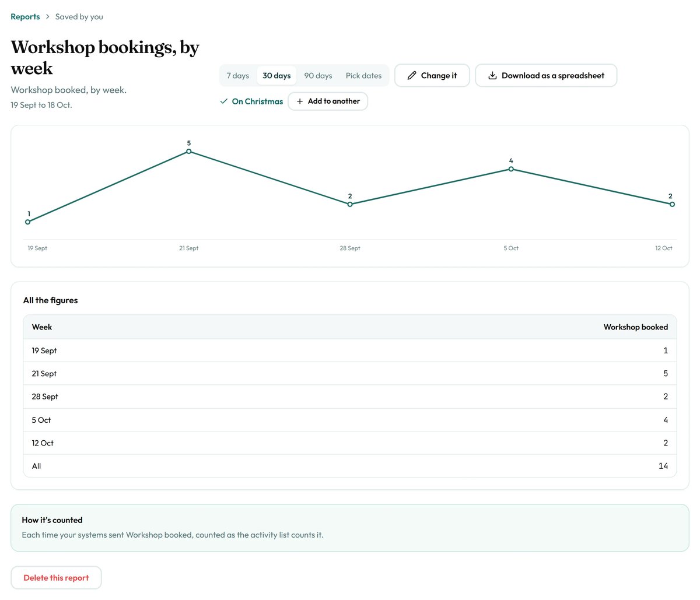The width and height of the screenshot is (700, 600).
Task: Open the Pick dates option
Action: click(363, 76)
